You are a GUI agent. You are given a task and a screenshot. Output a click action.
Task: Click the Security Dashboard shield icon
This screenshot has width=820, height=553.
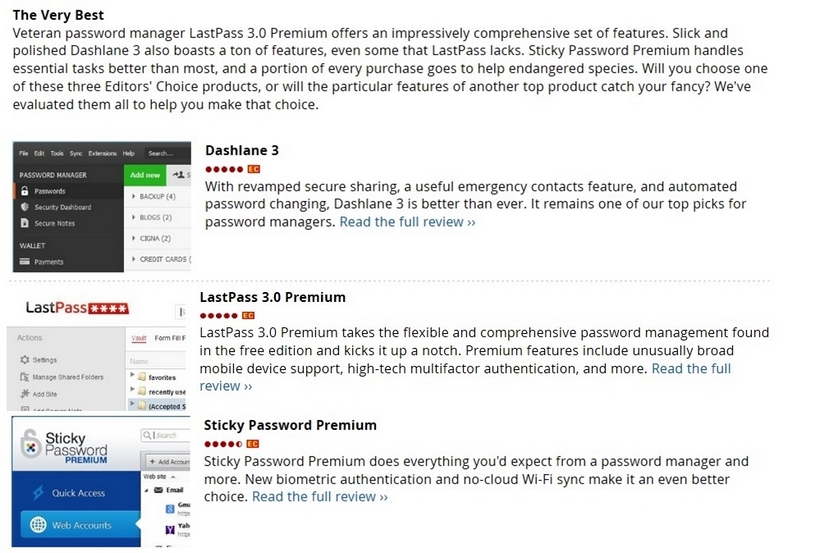tap(24, 207)
